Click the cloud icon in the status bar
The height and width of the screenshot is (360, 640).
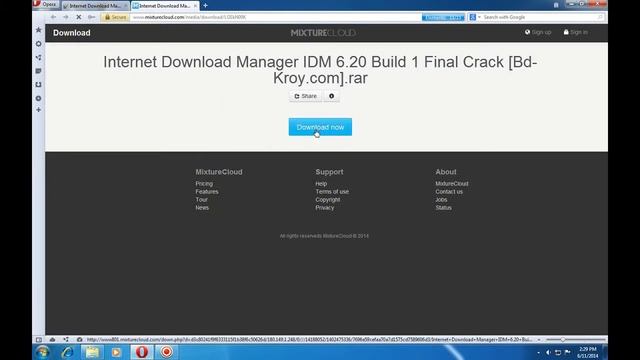tap(52, 340)
